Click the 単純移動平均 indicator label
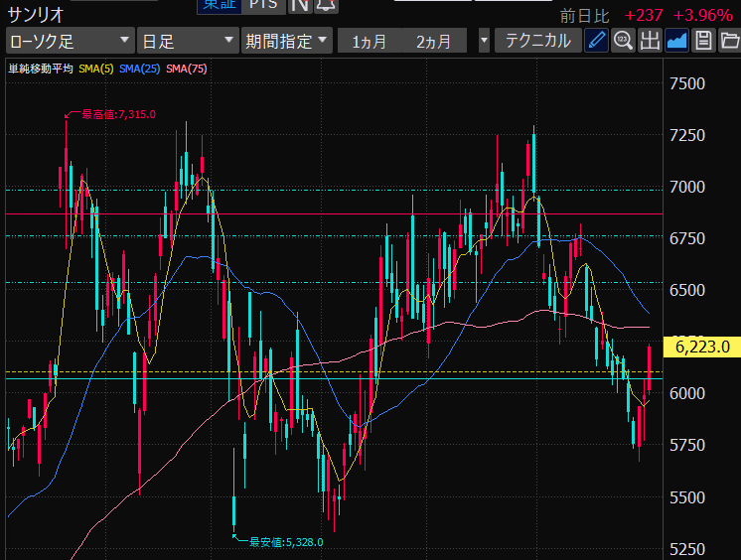 click(41, 69)
